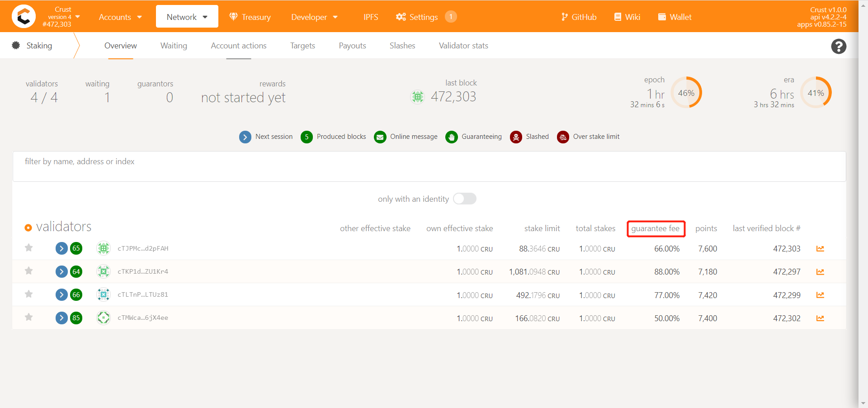Click the help question mark icon

tap(839, 46)
